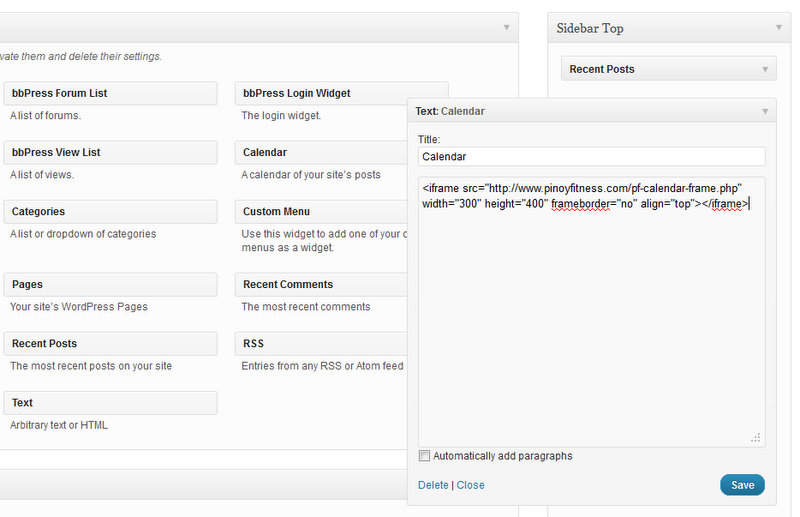
Task: Expand the Recent Posts sidebar widget arrow
Action: coord(765,69)
